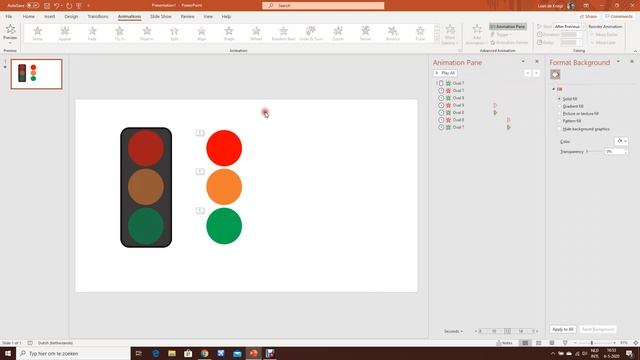Image resolution: width=640 pixels, height=360 pixels.
Task: Apply the Fade animation effect
Action: 92,33
